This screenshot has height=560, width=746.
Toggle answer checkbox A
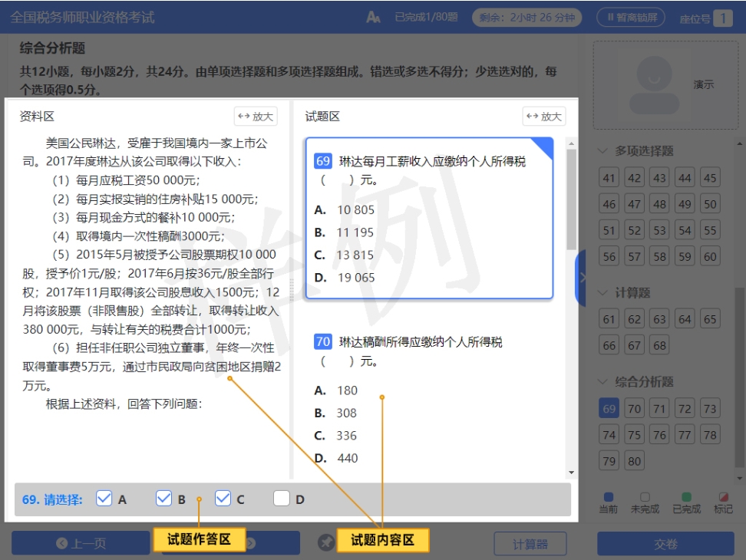[104, 499]
